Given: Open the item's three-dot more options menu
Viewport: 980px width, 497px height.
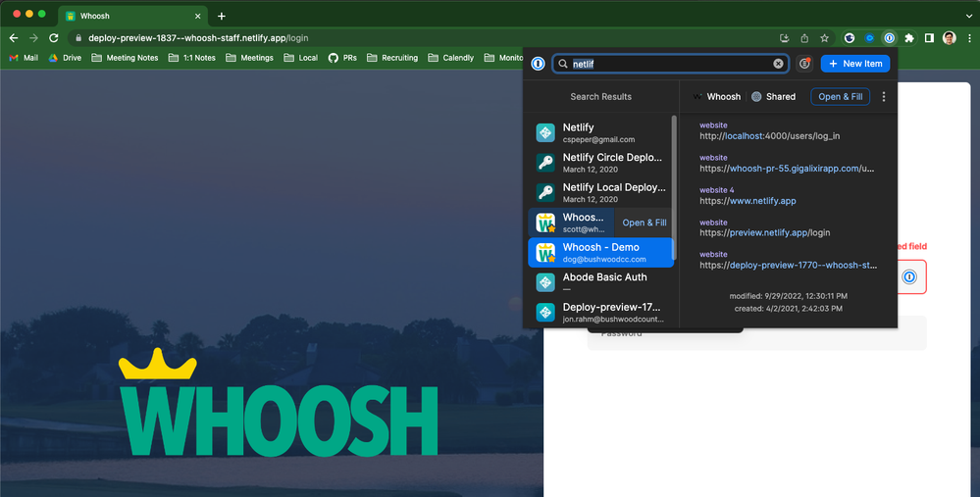Looking at the screenshot, I should [884, 97].
